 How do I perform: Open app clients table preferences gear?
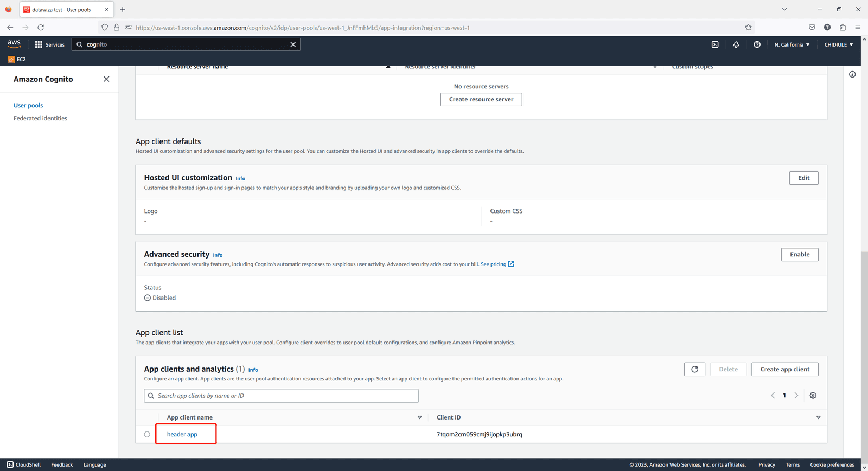point(813,396)
